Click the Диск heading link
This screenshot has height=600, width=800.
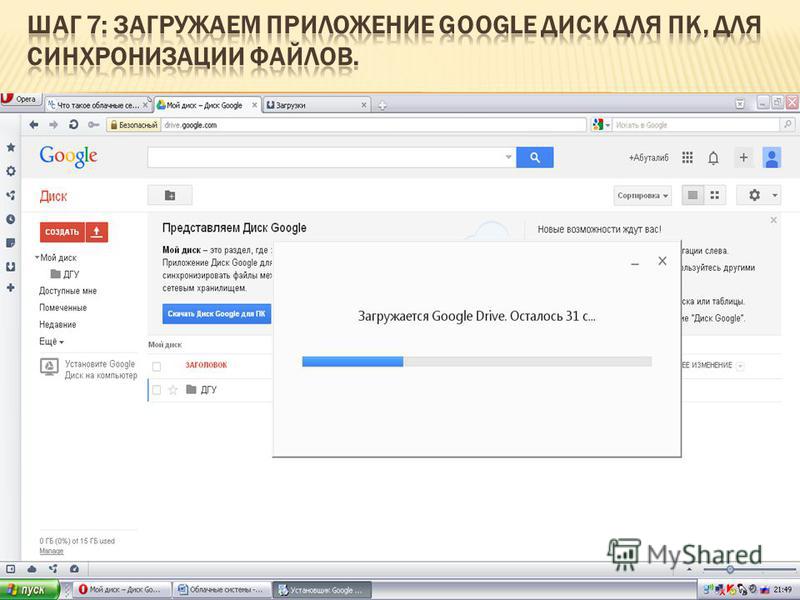[x=54, y=196]
